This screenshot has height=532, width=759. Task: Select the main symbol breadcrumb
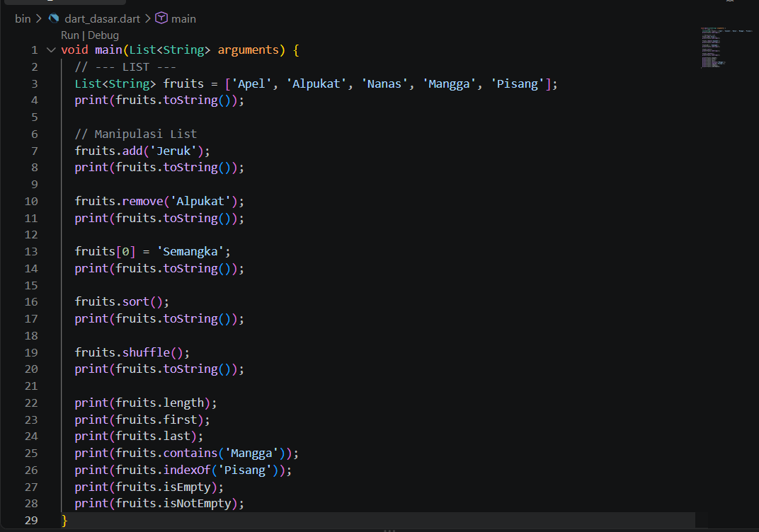point(183,19)
